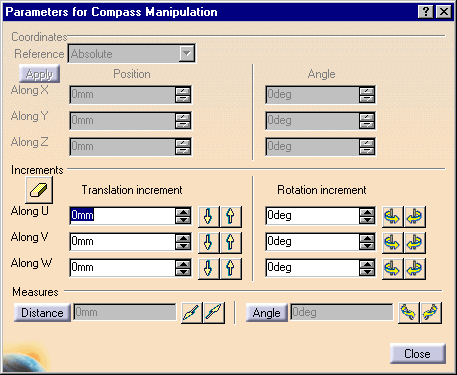Apply measured distance in negative direction icon
This screenshot has width=457, height=375.
(x=192, y=313)
